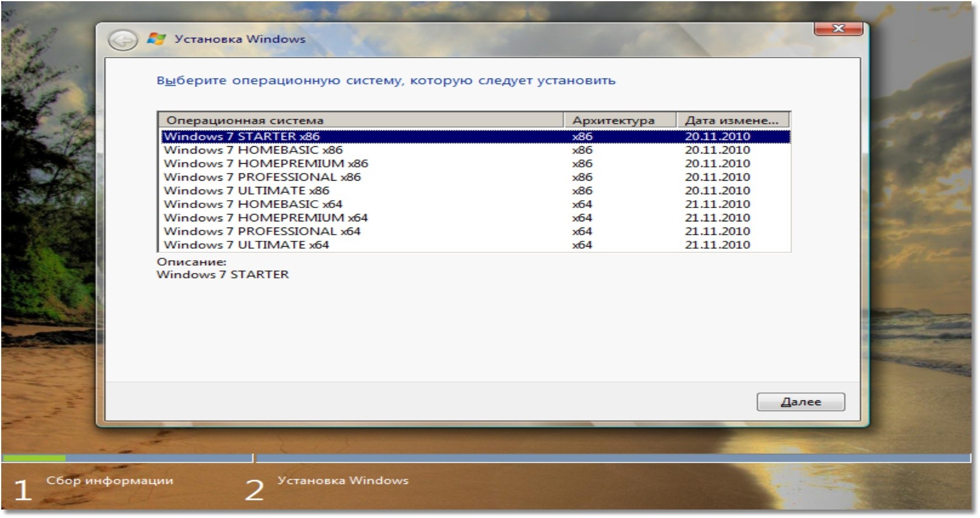This screenshot has height=518, width=980.
Task: Click the Windows 7 STARTER description text
Action: pos(223,274)
